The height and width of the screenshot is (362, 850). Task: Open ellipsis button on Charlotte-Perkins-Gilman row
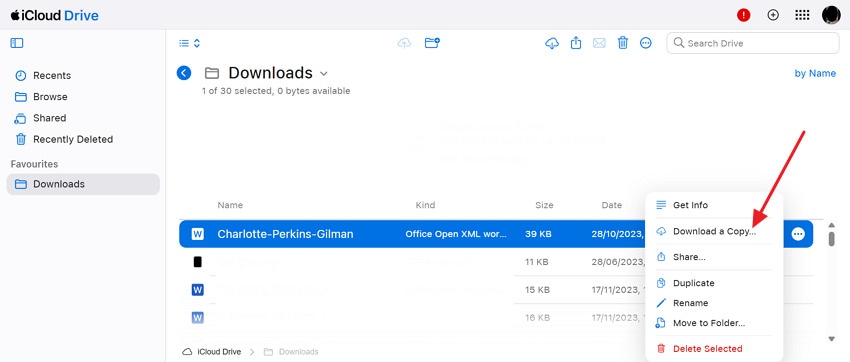pyautogui.click(x=798, y=234)
